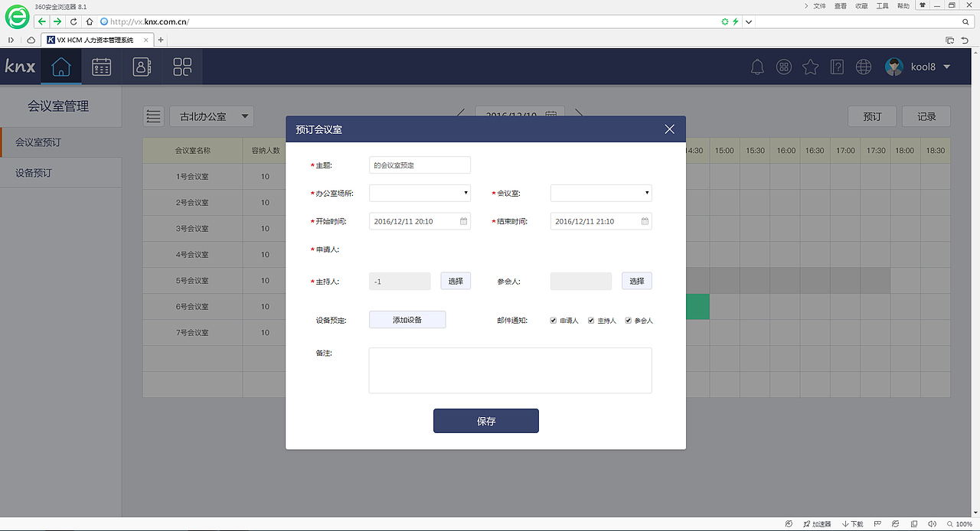Image resolution: width=980 pixels, height=531 pixels.
Task: Open start time calendar picker icon
Action: point(464,221)
